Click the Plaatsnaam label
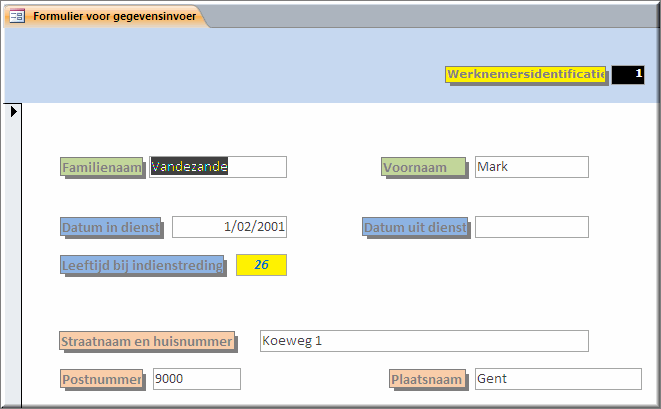Viewport: 661px width, 409px height. click(427, 379)
